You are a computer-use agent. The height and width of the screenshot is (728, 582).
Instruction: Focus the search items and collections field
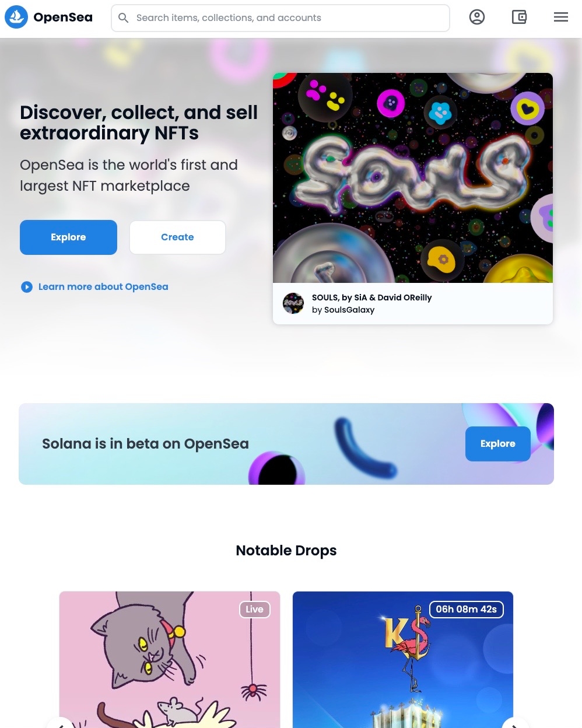coord(281,18)
